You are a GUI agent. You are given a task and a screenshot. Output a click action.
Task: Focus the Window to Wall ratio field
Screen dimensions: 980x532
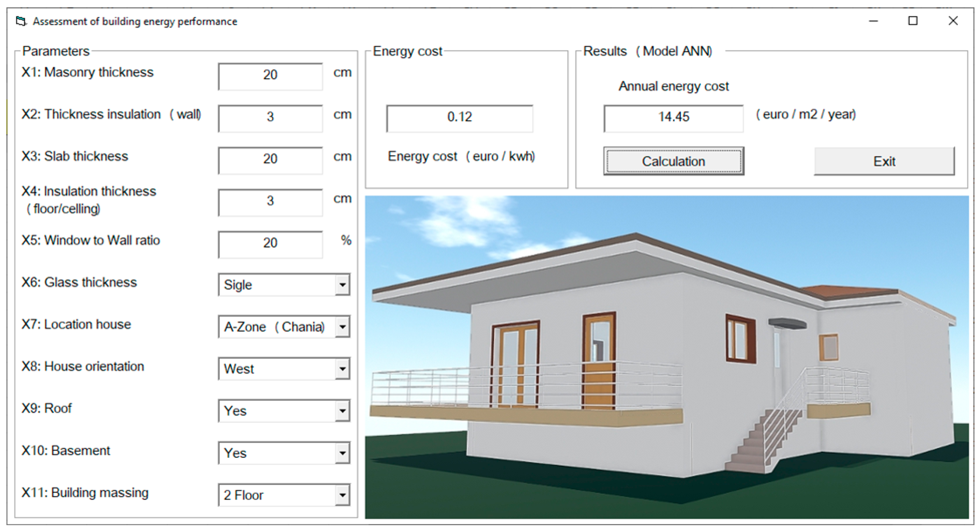(270, 244)
